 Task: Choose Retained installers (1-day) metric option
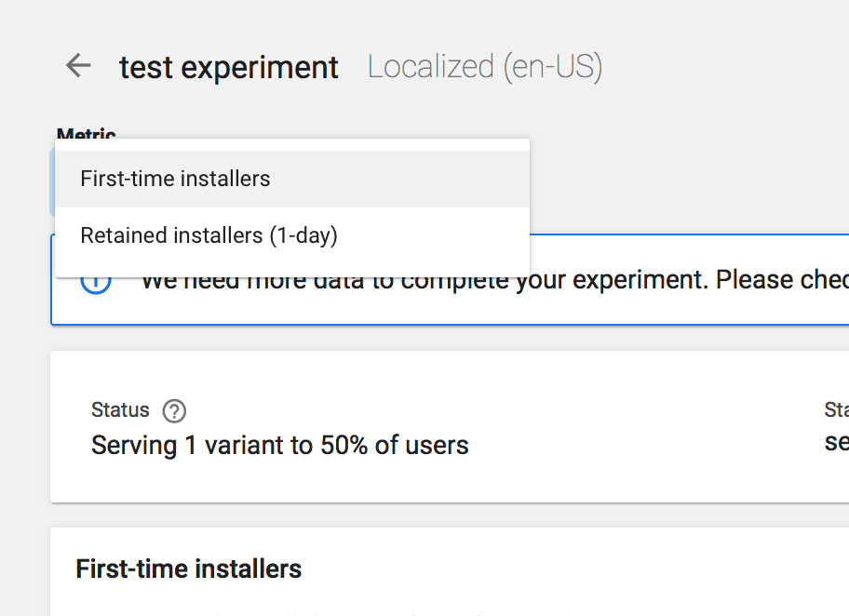209,236
